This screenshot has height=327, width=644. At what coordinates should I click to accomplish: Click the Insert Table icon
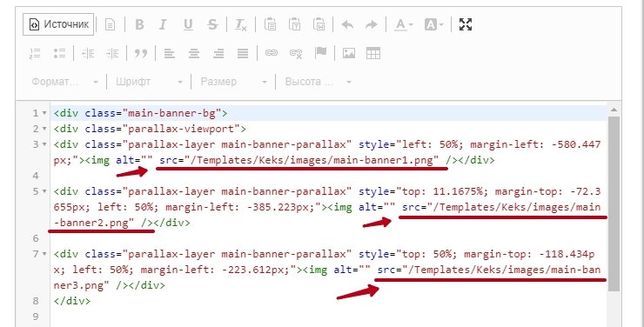[373, 53]
